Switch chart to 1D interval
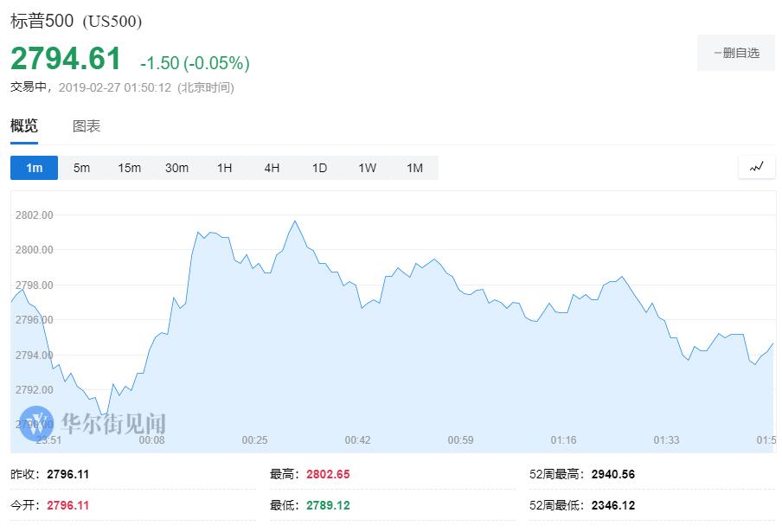This screenshot has height=532, width=782. point(319,168)
